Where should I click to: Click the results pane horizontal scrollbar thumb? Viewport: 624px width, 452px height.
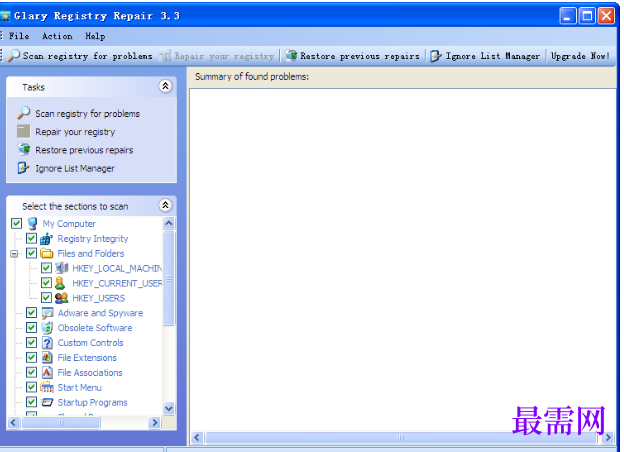pyautogui.click(x=401, y=438)
